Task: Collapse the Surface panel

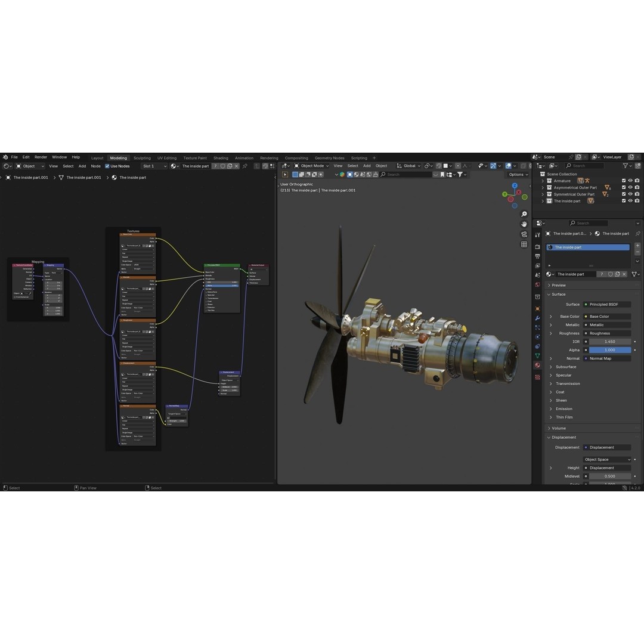Action: tap(558, 294)
